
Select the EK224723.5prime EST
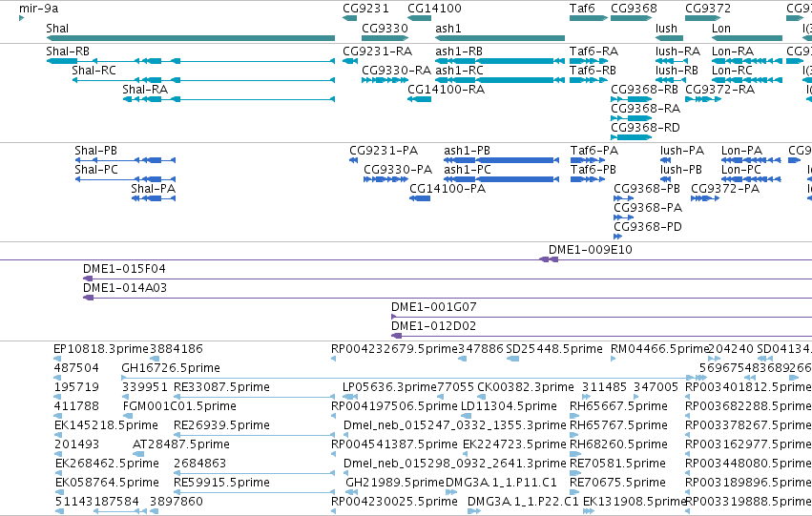click(x=465, y=454)
